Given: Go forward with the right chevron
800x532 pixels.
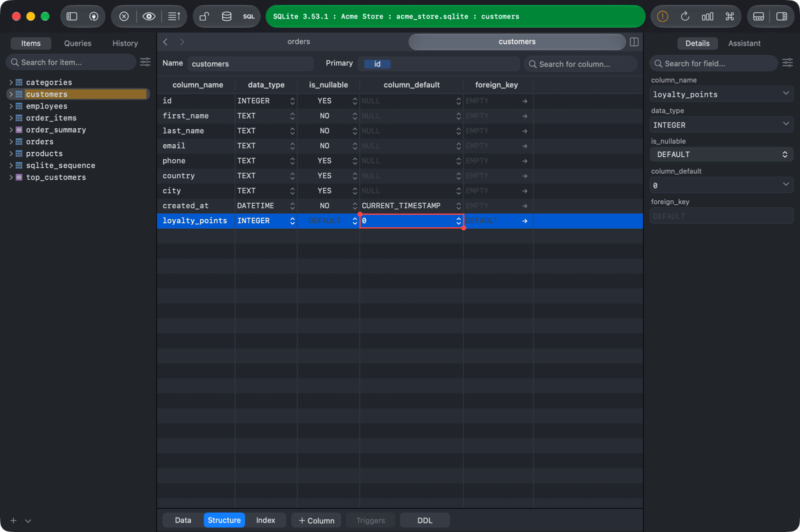Looking at the screenshot, I should [182, 42].
